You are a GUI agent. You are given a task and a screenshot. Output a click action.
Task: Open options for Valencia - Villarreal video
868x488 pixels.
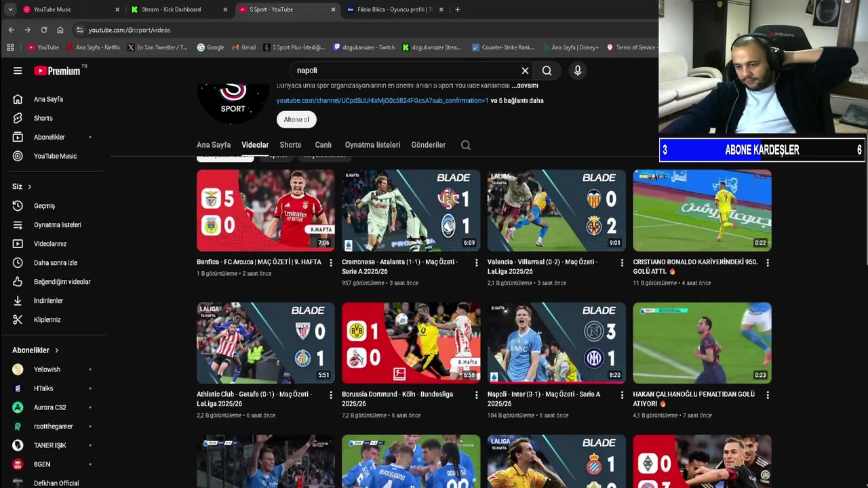pos(622,262)
